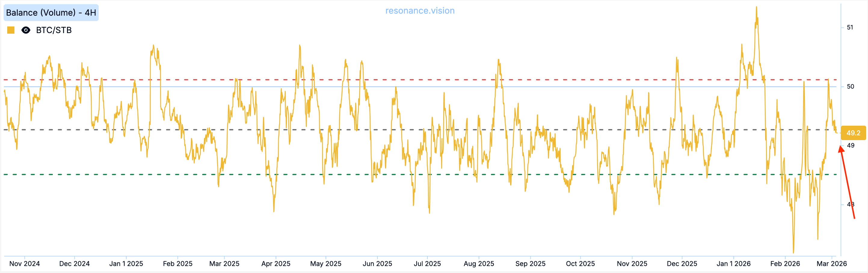The height and width of the screenshot is (273, 868).
Task: Select the Jan 1 2025 axis label
Action: tap(126, 264)
